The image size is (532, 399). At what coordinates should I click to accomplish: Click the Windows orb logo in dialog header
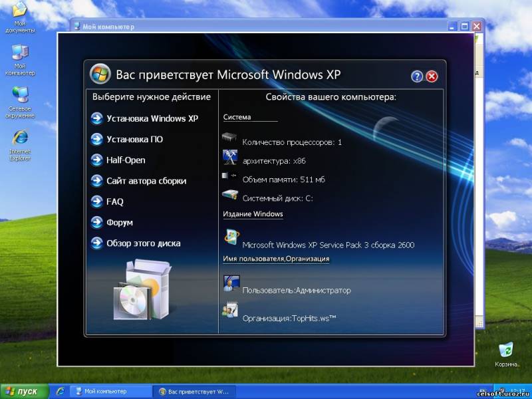pos(100,74)
